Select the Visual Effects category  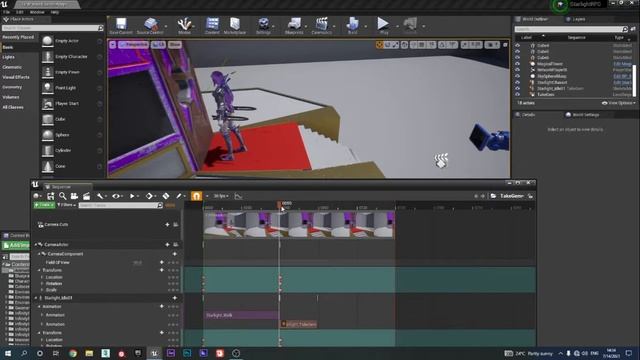point(16,77)
